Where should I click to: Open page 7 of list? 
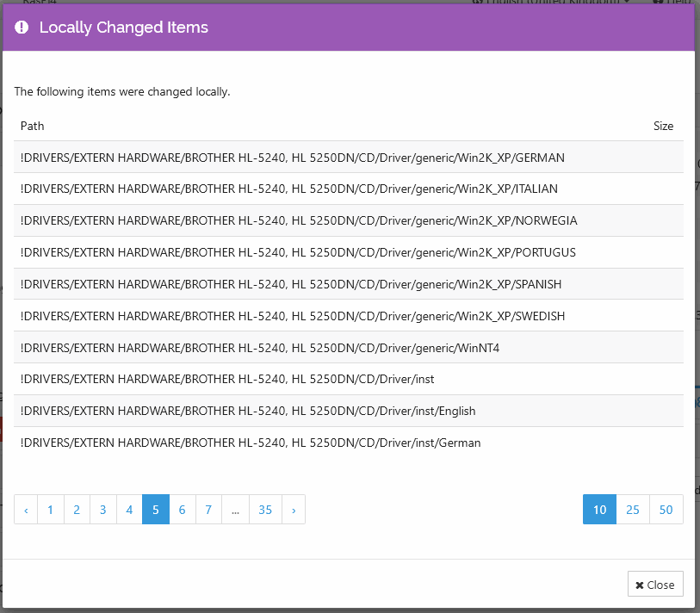pyautogui.click(x=208, y=510)
